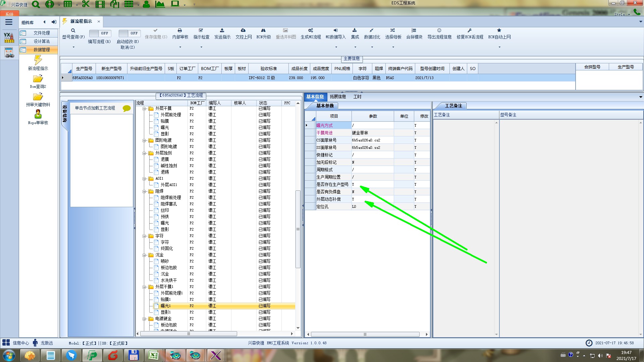The height and width of the screenshot is (362, 644).
Task: Switch to 拓展信息 tab
Action: tap(338, 97)
